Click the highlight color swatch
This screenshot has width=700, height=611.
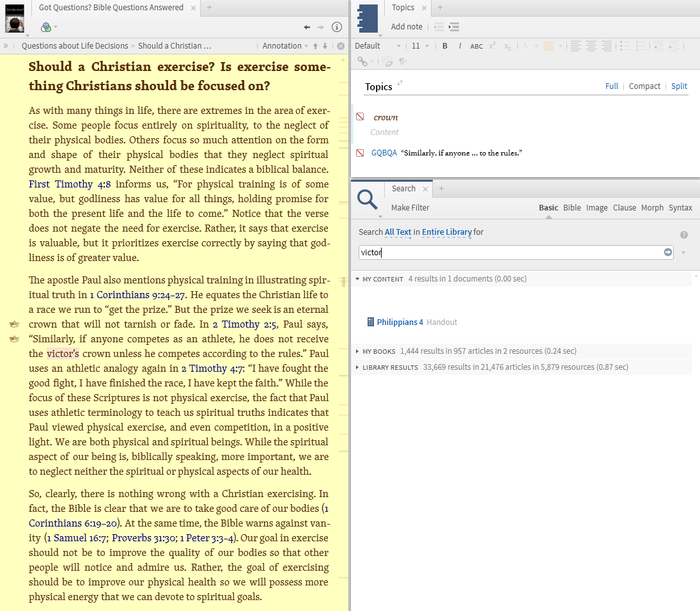click(x=548, y=46)
